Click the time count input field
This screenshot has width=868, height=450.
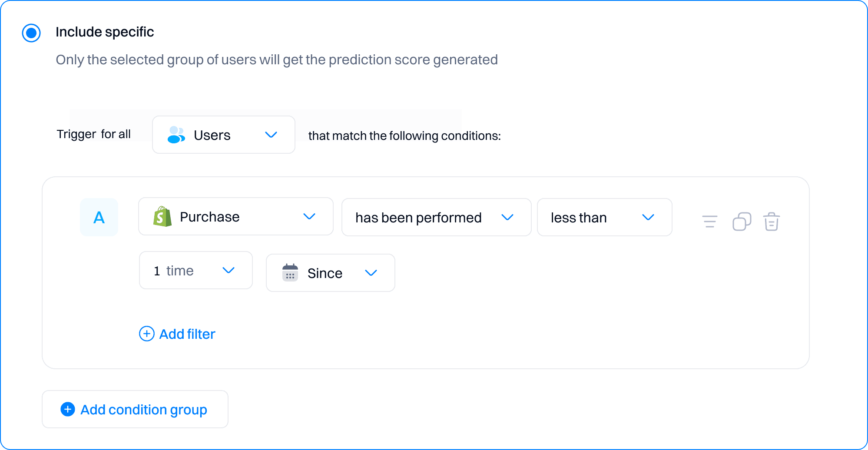174,270
